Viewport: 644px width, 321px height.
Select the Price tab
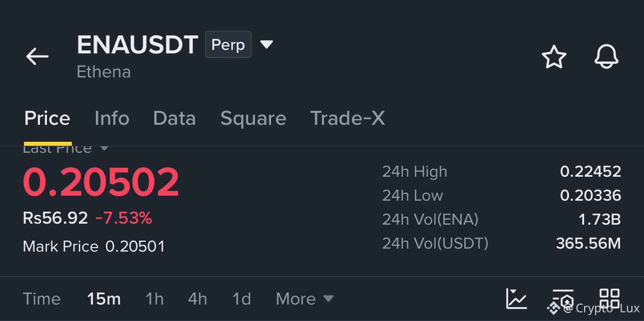pos(47,119)
